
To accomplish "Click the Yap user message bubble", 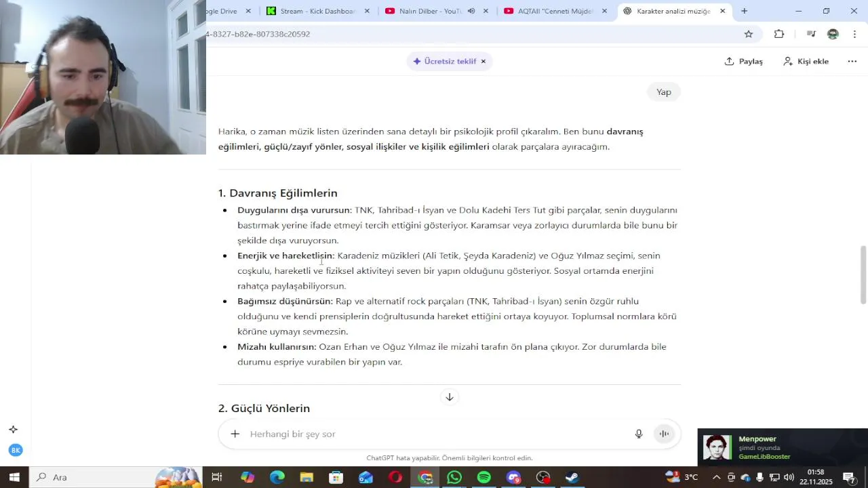I will pyautogui.click(x=664, y=91).
